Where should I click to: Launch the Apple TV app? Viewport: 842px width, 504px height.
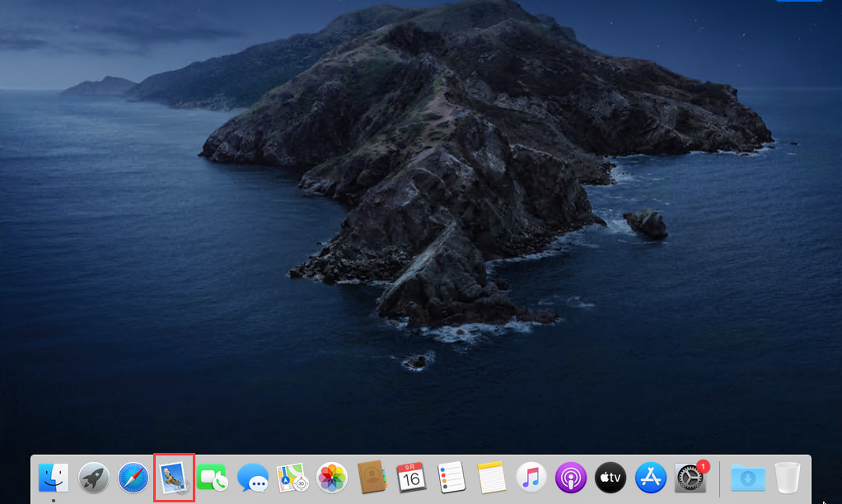coord(610,477)
